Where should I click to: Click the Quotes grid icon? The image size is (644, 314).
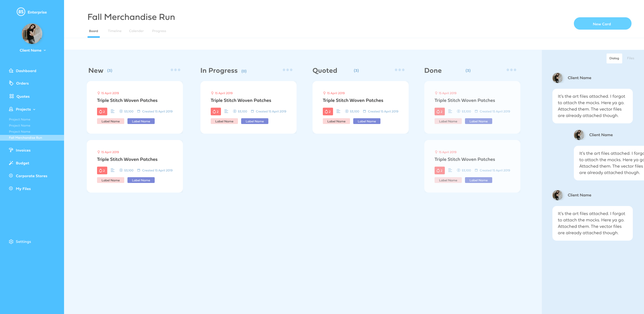pyautogui.click(x=11, y=96)
